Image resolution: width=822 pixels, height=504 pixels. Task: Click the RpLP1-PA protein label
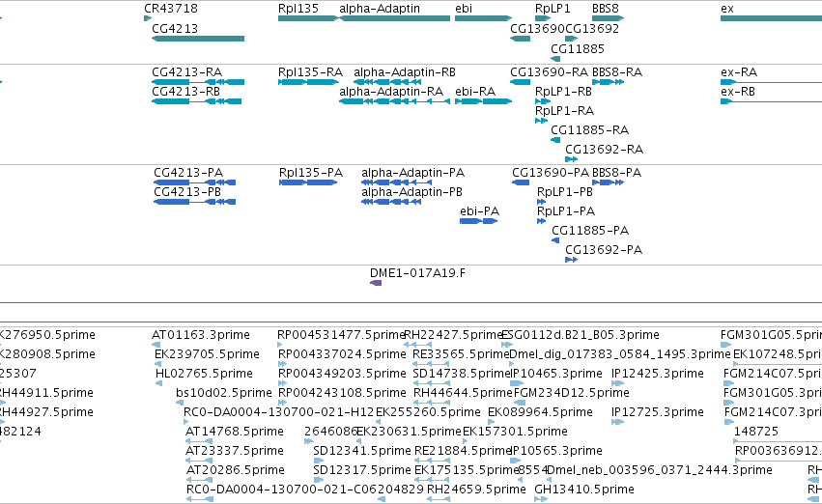tap(566, 211)
